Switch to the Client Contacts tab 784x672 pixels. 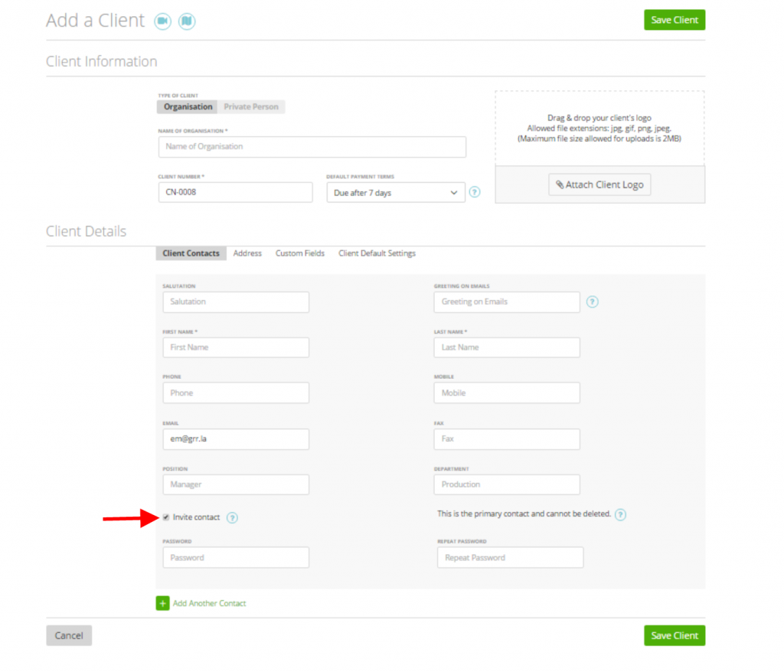[x=190, y=253]
